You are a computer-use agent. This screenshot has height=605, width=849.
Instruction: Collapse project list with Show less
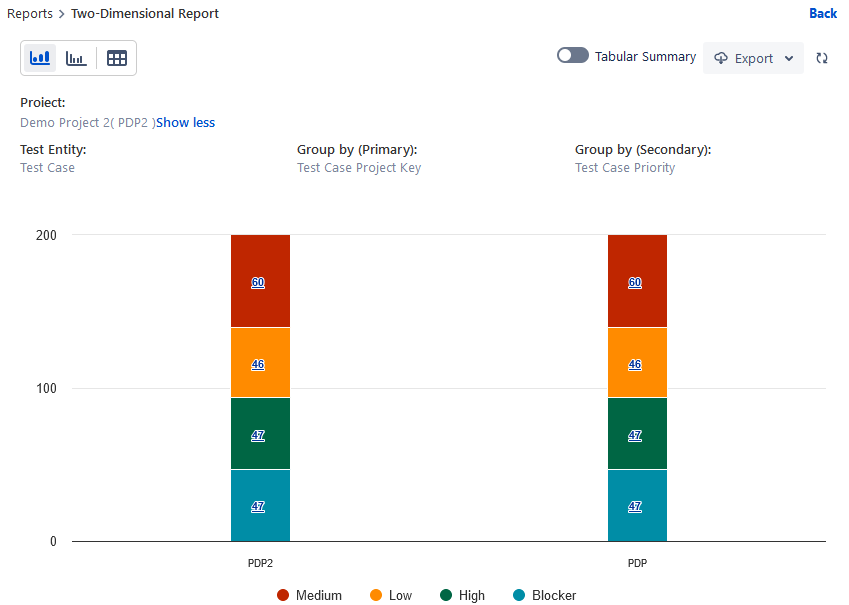[x=185, y=122]
